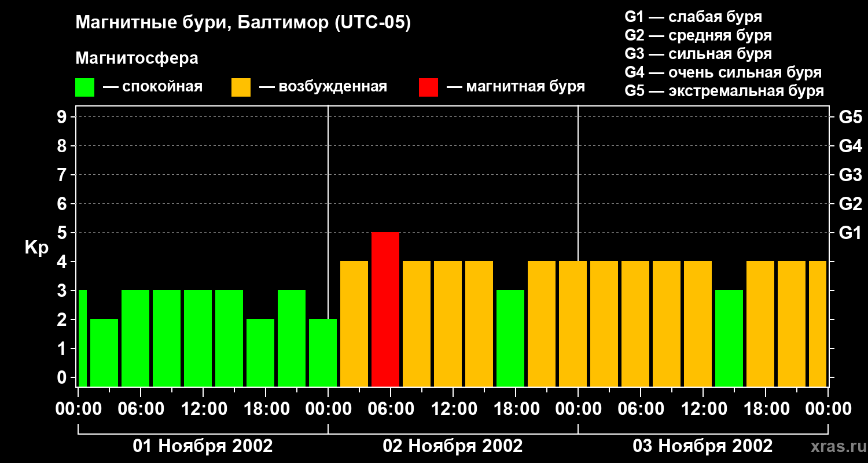
Task: Click the "6" value on Kp axis
Action: tap(63, 204)
